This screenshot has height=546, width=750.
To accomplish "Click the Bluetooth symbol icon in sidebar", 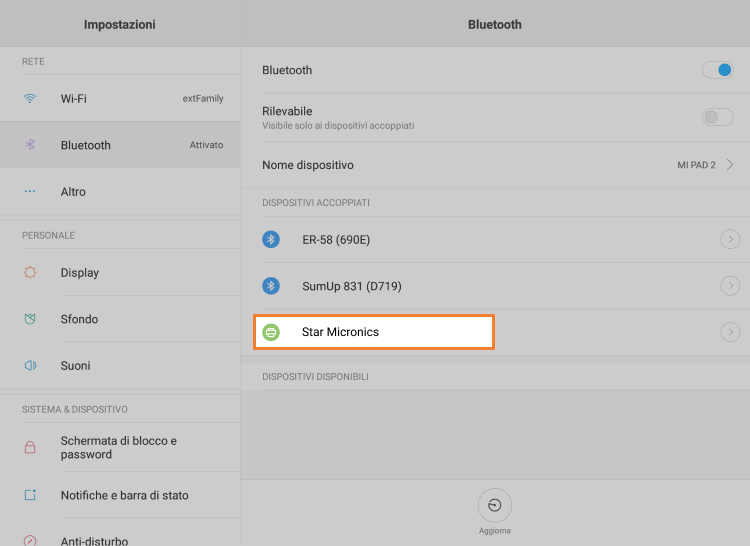I will pos(30,145).
